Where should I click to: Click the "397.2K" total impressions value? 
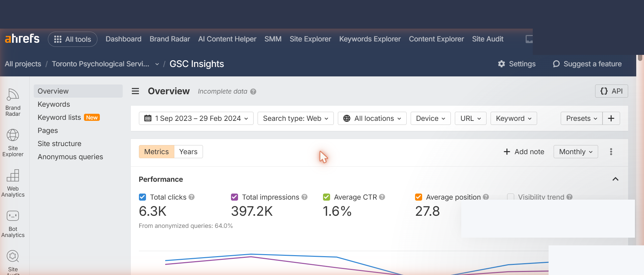point(252,211)
